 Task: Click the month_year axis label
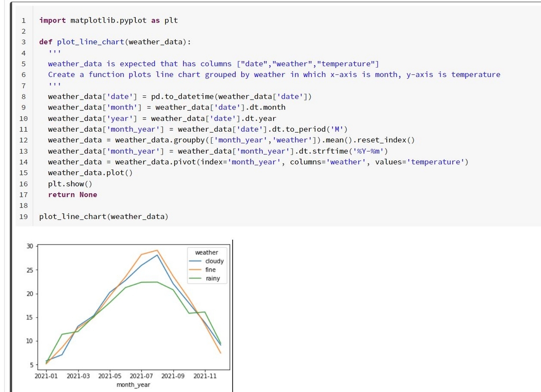(133, 385)
